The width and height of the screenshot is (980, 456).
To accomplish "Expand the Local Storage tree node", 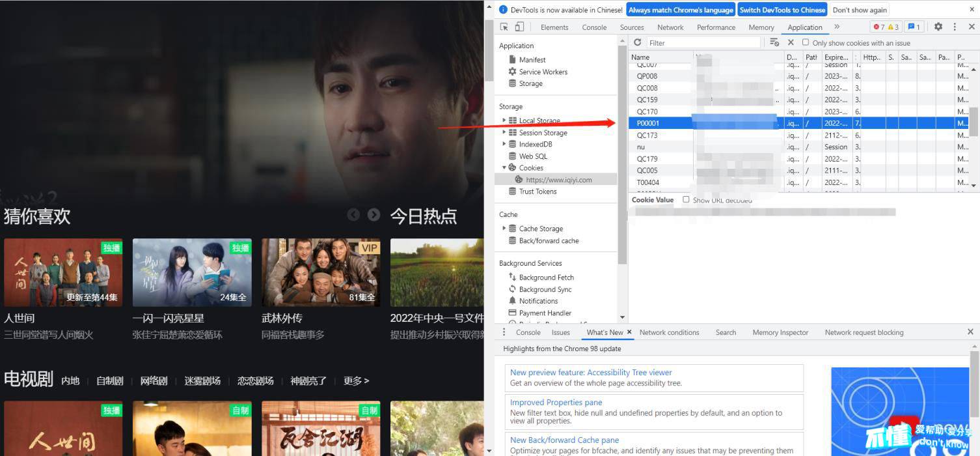I will coord(504,121).
